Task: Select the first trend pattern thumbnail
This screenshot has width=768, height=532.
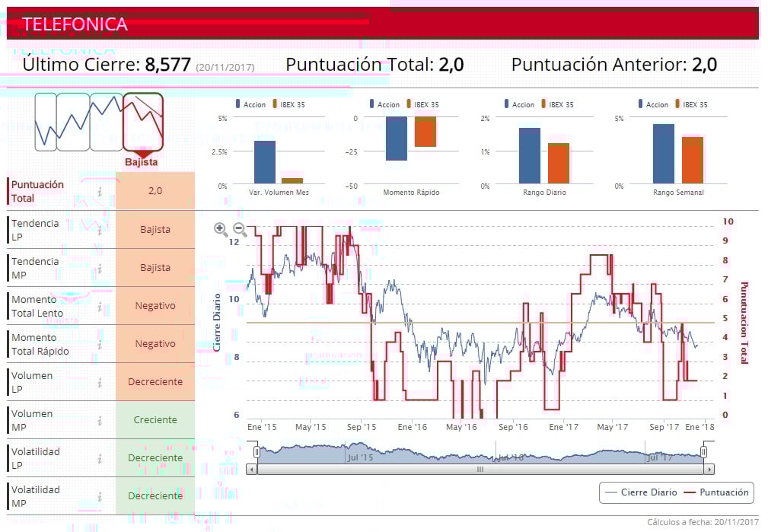Action: coord(46,122)
